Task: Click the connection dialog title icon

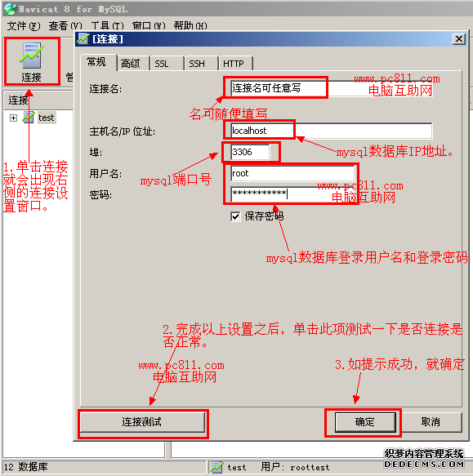Action: coord(83,39)
